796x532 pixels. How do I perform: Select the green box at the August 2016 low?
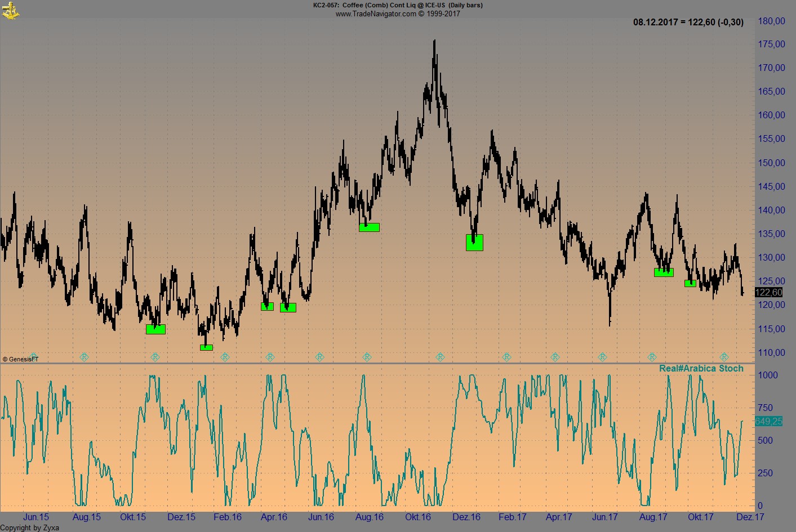click(369, 227)
